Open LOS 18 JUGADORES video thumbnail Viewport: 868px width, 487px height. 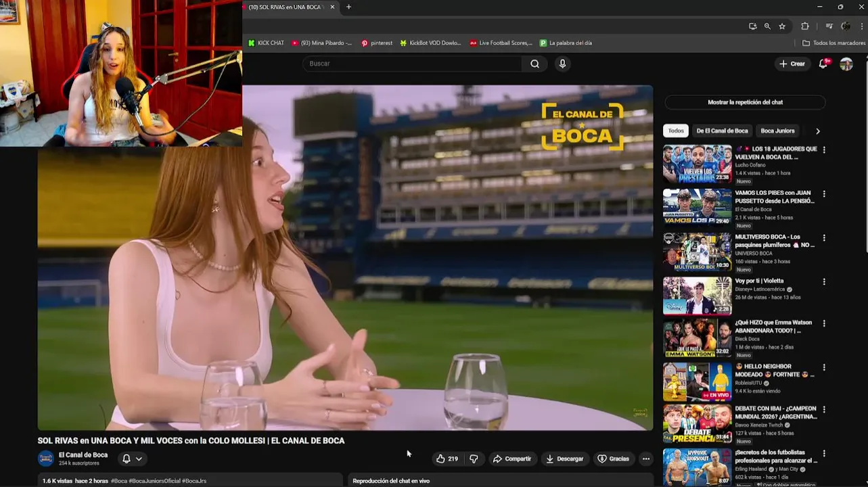[697, 164]
